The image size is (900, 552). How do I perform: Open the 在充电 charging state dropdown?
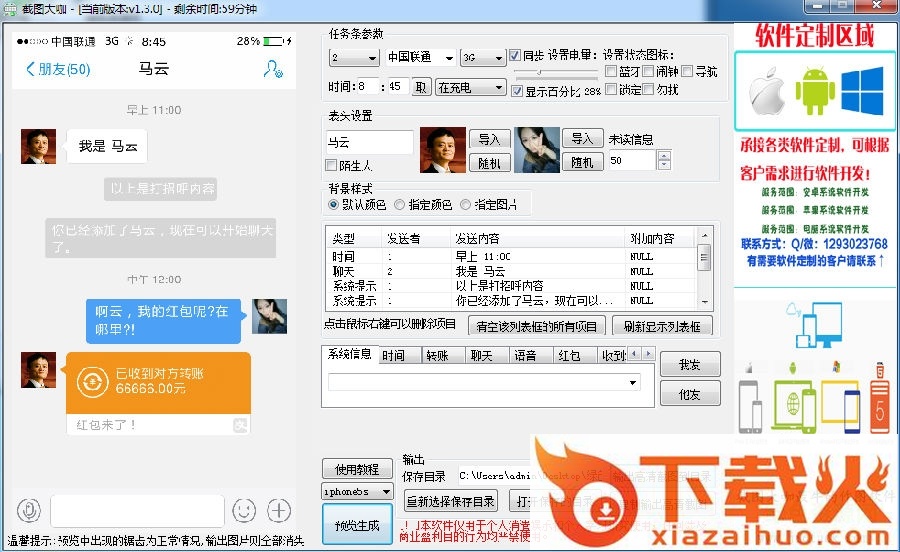pyautogui.click(x=471, y=88)
